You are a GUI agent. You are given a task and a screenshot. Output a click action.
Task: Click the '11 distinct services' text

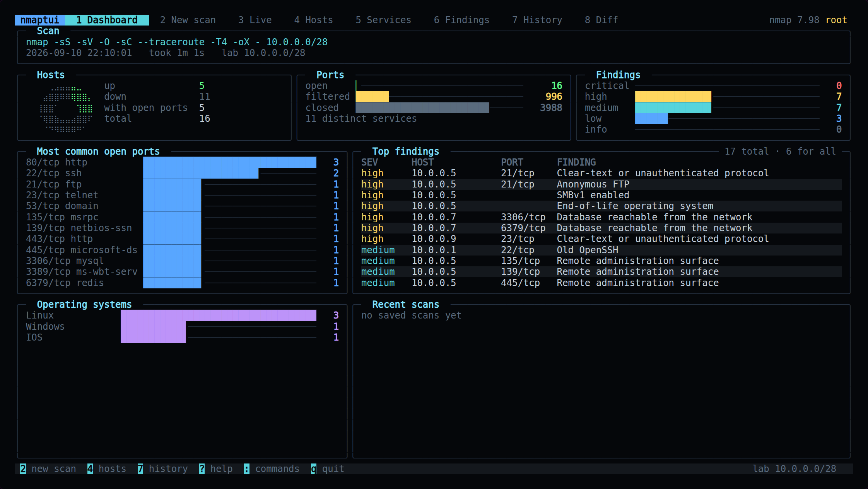(x=361, y=119)
